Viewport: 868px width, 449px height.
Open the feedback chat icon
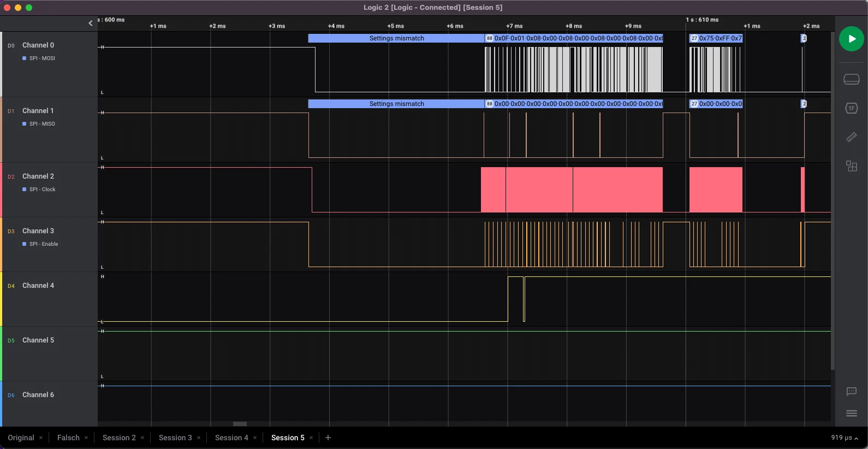[851, 391]
